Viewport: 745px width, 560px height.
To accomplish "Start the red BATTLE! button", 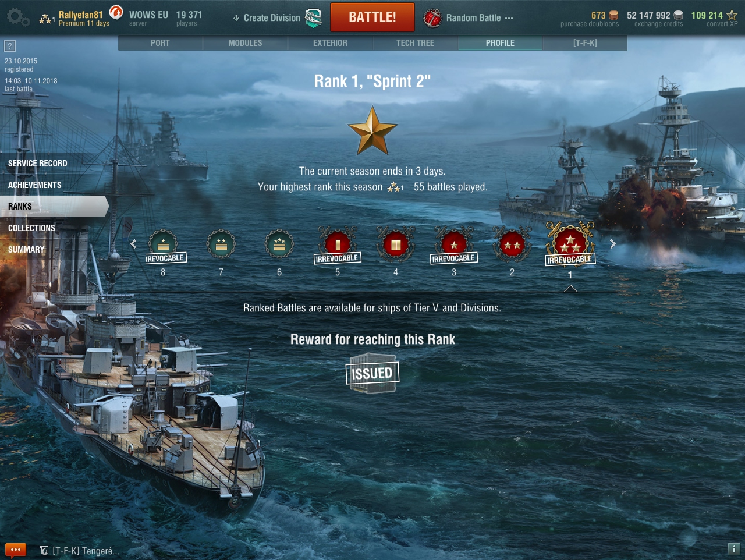I will (372, 17).
